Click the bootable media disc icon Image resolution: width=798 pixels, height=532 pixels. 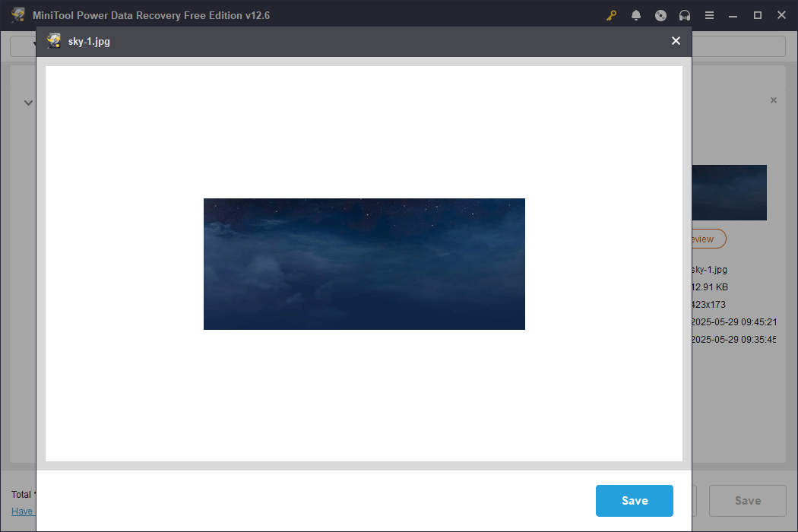[x=660, y=15]
